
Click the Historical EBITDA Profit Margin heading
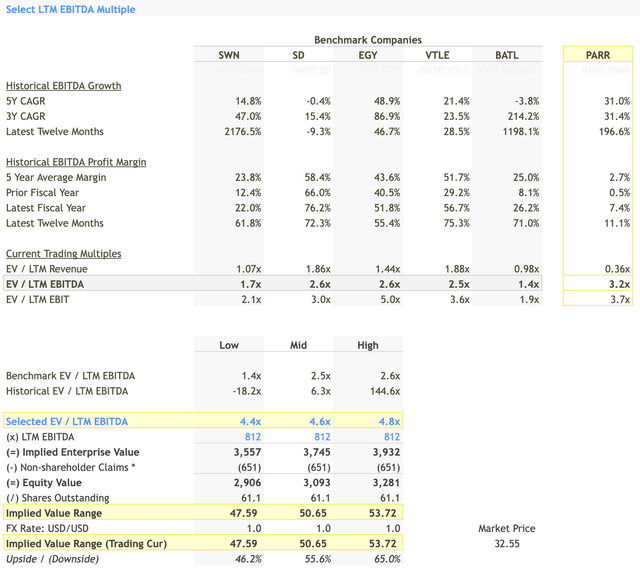pyautogui.click(x=76, y=162)
